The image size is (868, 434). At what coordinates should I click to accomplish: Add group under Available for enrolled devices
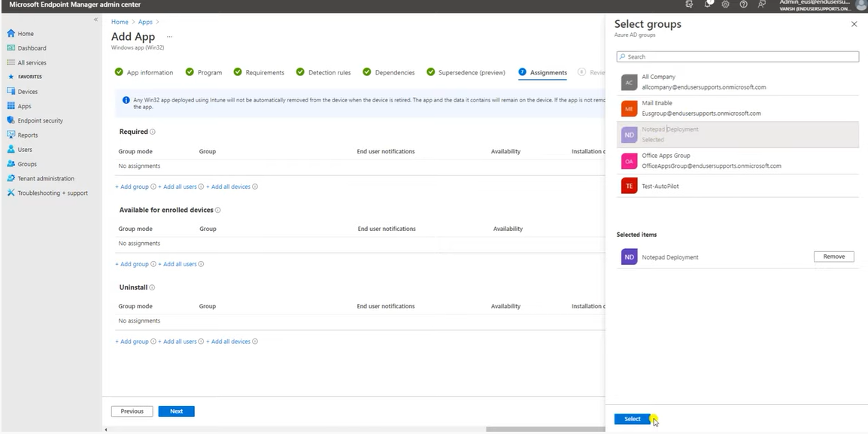pos(132,265)
